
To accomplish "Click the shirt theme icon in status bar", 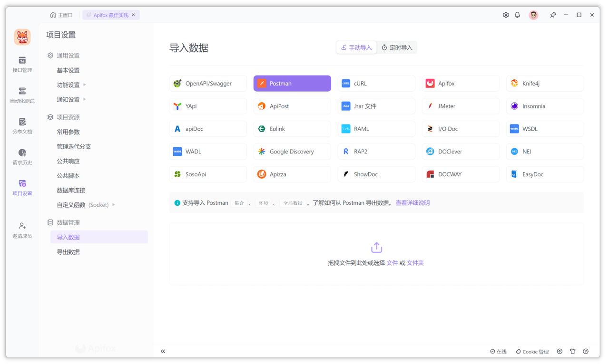I will pos(573,352).
